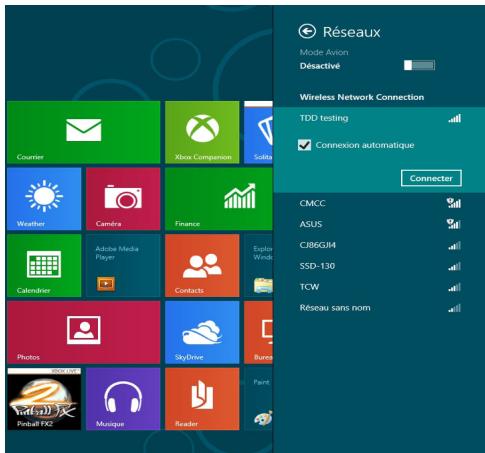485x453 pixels.
Task: Click the Wireless Network Connection heading
Action: coord(362,97)
